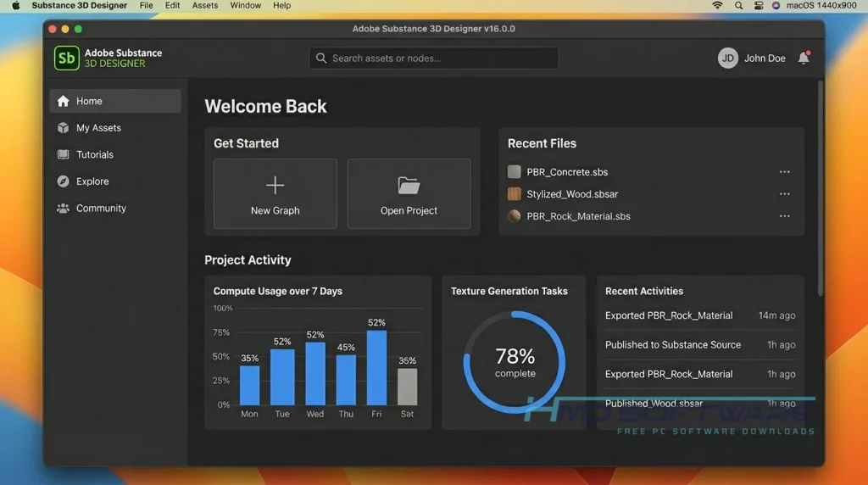Select Home in the sidebar

coord(115,101)
